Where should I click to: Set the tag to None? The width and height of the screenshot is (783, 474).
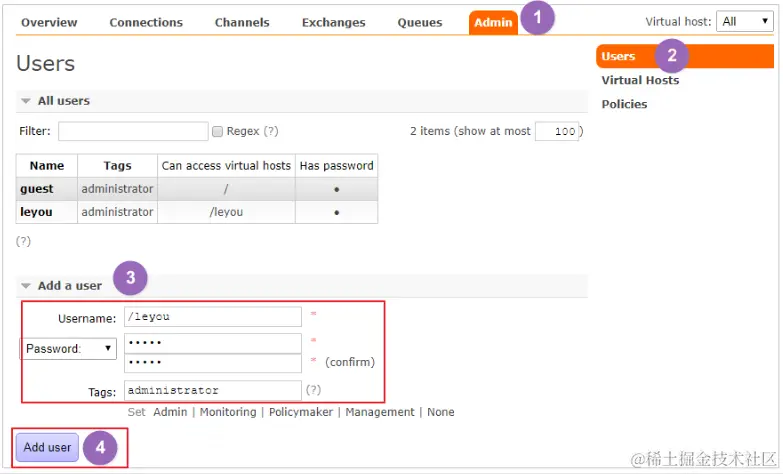pyautogui.click(x=440, y=412)
